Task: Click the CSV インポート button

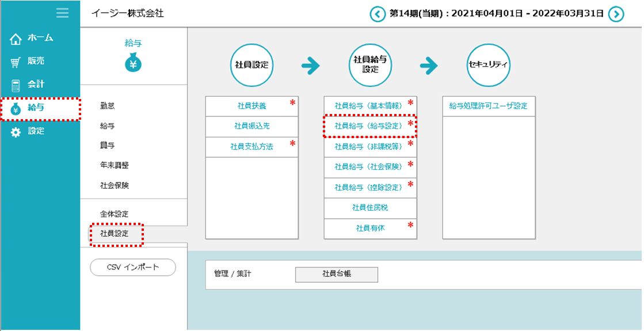Action: (133, 267)
